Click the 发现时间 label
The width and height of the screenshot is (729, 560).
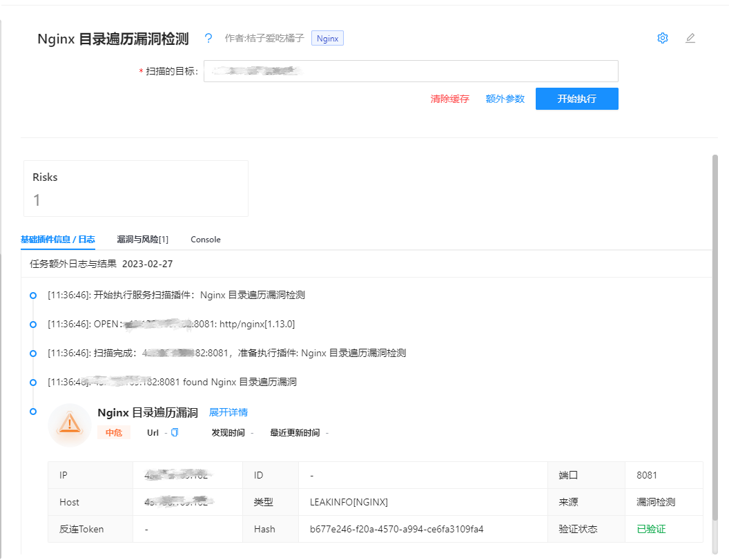click(229, 432)
